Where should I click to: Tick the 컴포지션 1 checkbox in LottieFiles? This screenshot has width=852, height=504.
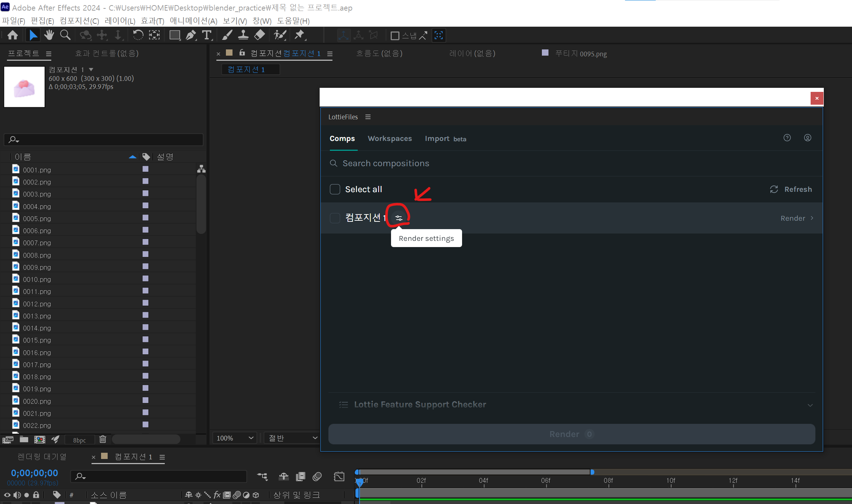(x=335, y=218)
